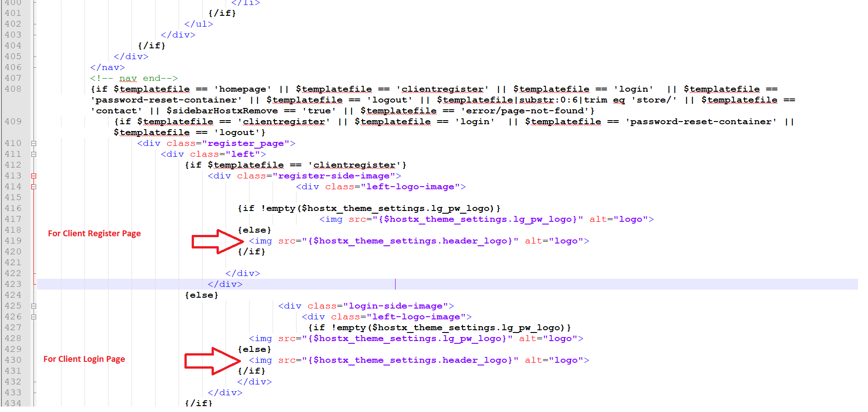Click the For Client Login Page annotation

(x=84, y=359)
